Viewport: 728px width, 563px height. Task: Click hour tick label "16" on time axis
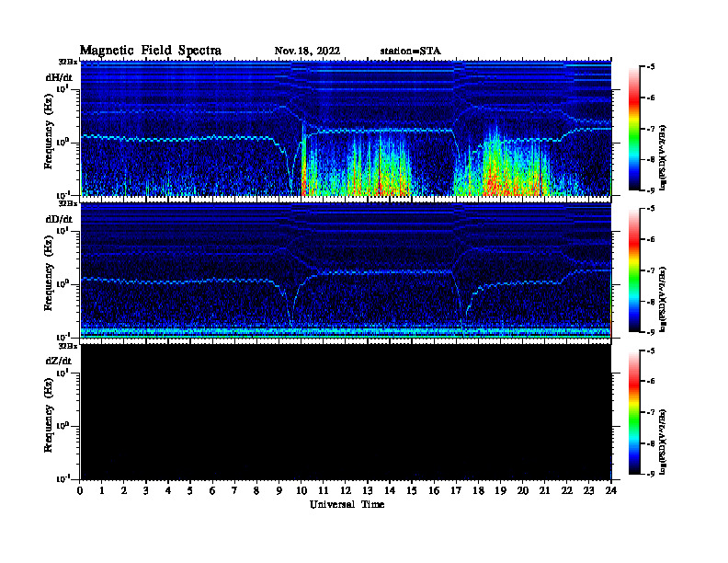pos(434,491)
